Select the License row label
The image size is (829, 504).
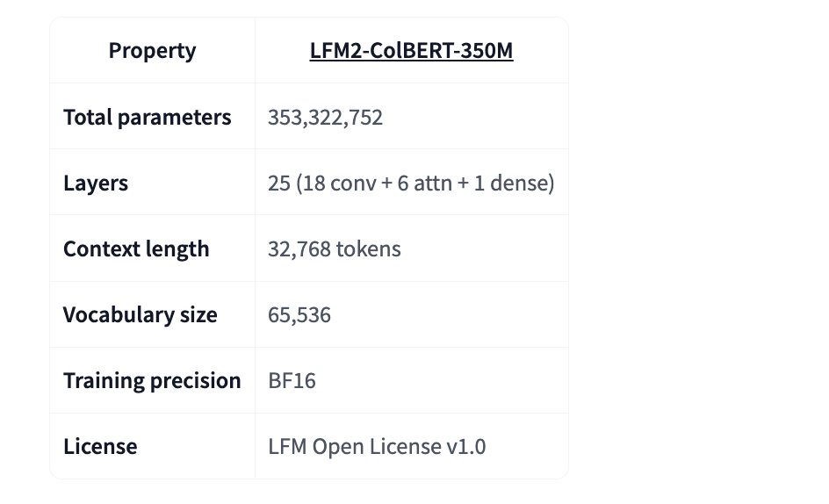[100, 446]
